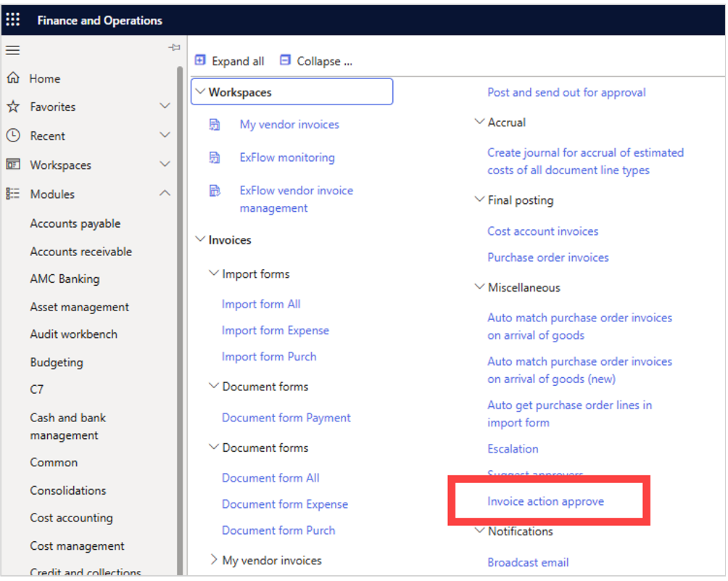Viewport: 728px width, 581px height.
Task: Open Purchase order invoices link
Action: [548, 257]
